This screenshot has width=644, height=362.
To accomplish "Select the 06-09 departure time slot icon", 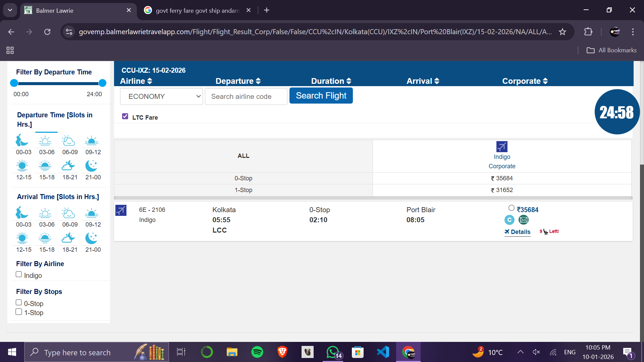I will [x=68, y=140].
